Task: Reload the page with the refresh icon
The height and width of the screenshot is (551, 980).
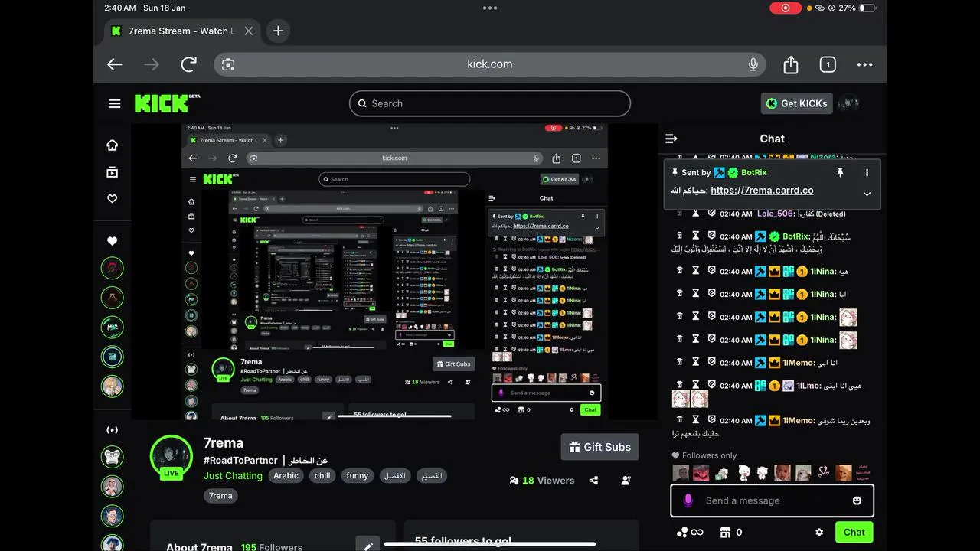Action: [188, 64]
